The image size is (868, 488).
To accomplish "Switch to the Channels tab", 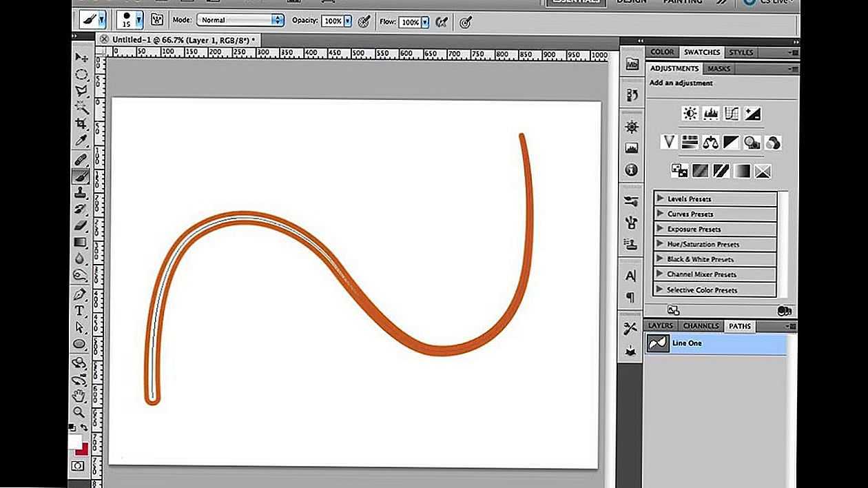I will (701, 325).
